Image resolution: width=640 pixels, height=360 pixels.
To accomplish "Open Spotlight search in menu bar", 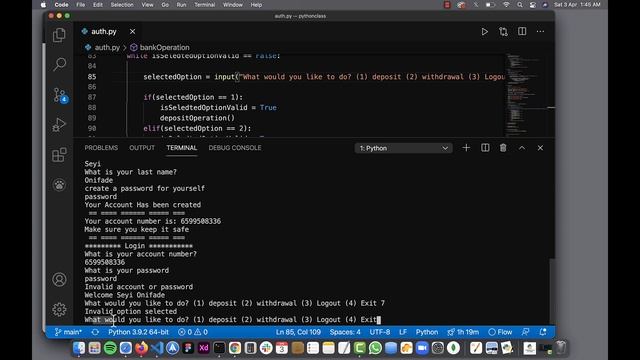I will (x=520, y=5).
